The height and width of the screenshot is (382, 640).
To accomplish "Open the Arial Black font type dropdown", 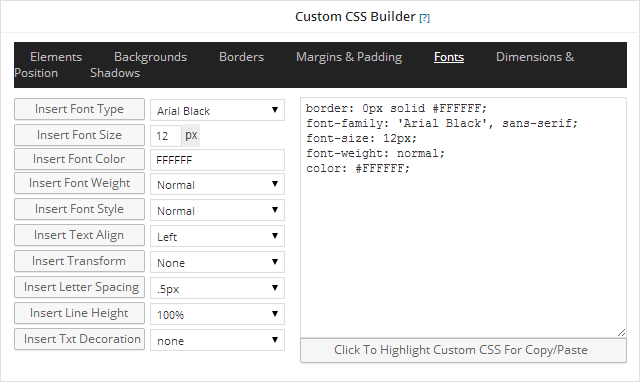I will pyautogui.click(x=217, y=110).
